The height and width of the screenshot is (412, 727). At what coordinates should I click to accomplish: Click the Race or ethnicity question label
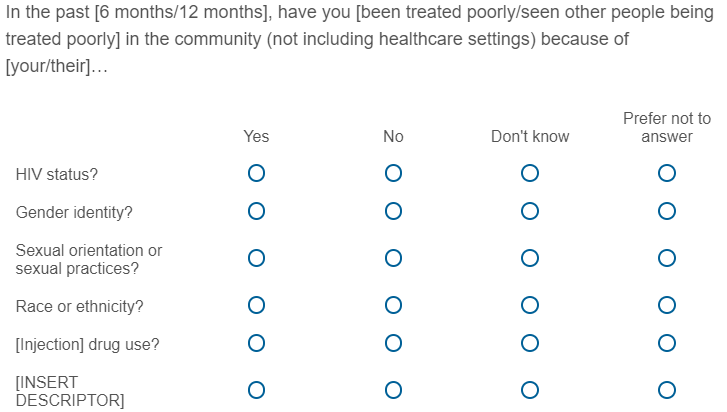(80, 306)
